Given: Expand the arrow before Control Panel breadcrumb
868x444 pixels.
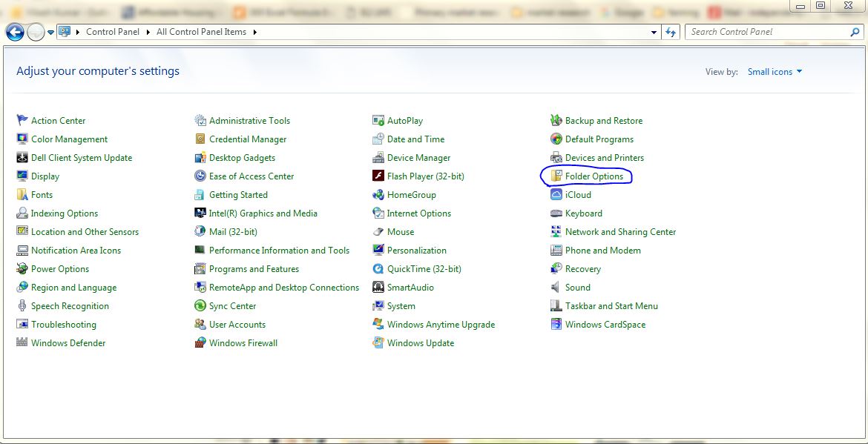Looking at the screenshot, I should tap(78, 32).
